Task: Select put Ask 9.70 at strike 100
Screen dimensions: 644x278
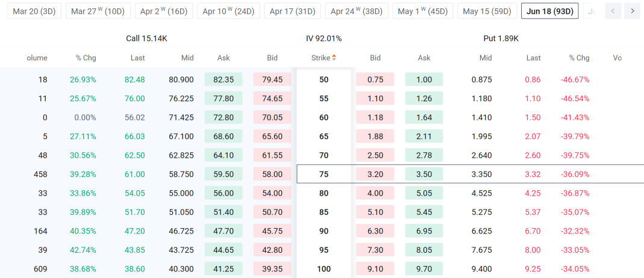Action: [x=424, y=269]
